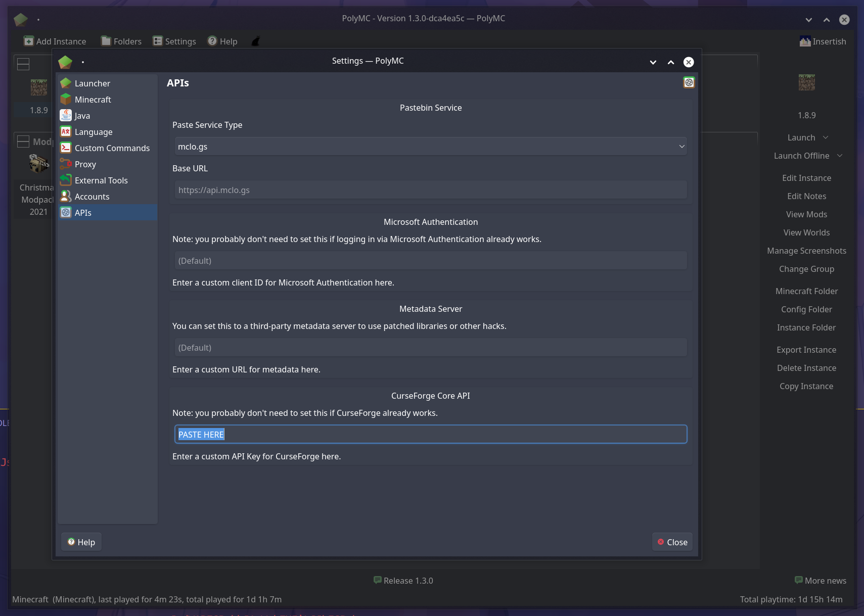Collapse the Modpacks group toggle
Screen dimensions: 864x616
click(23, 141)
